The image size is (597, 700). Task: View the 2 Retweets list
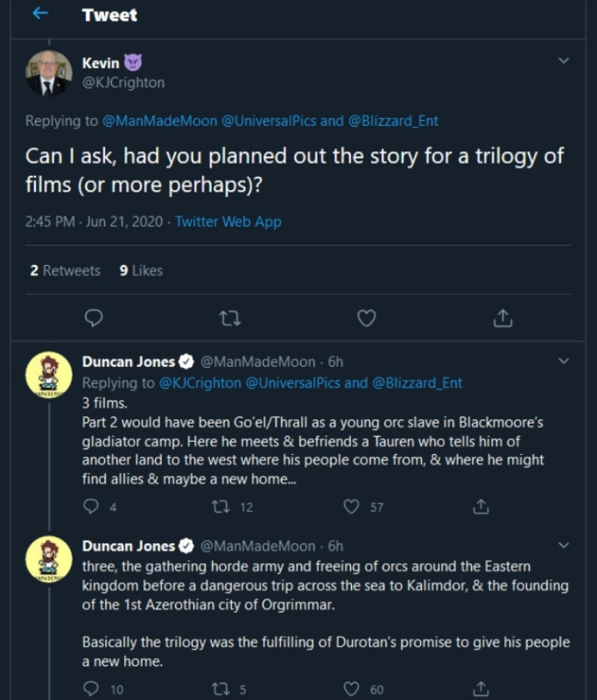(x=65, y=270)
